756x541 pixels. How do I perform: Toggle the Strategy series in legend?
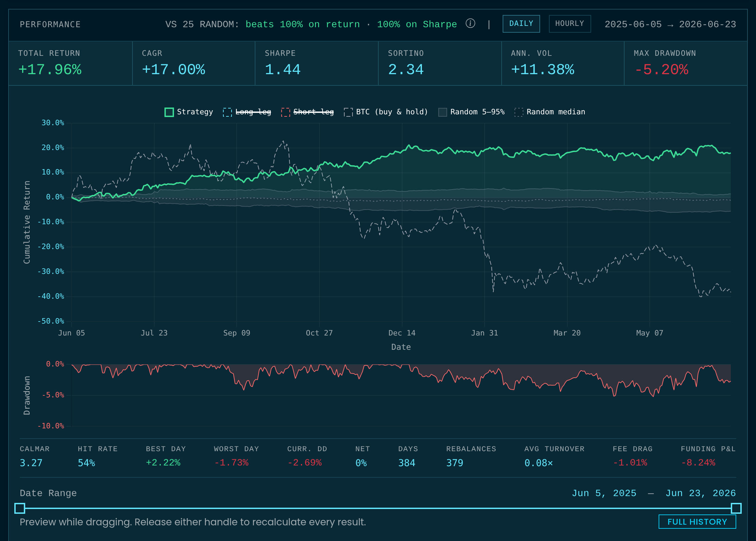point(189,112)
